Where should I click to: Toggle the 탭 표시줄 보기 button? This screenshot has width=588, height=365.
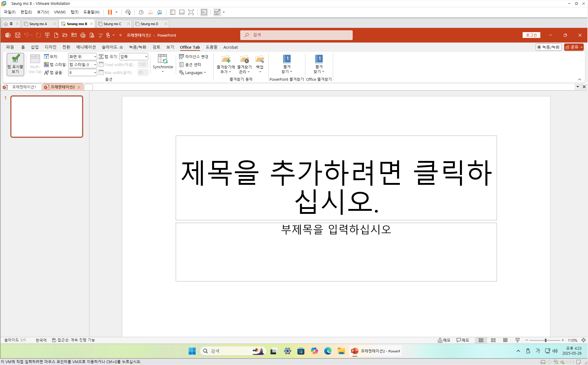pos(15,64)
